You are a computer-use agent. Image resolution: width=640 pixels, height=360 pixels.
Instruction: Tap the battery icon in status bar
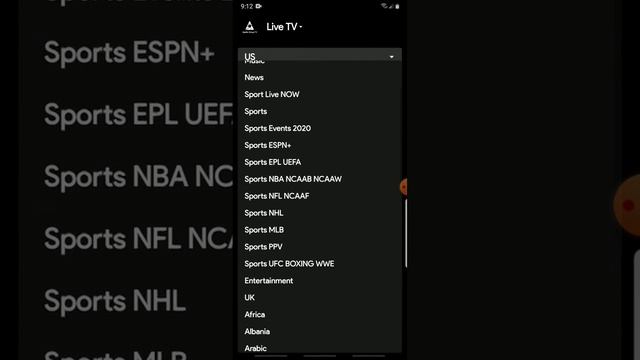[x=397, y=7]
